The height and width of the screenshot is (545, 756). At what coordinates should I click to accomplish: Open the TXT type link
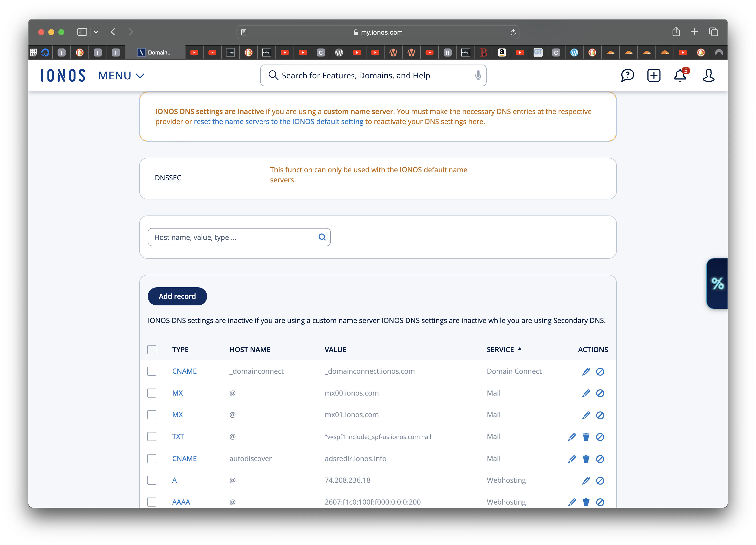(x=178, y=437)
